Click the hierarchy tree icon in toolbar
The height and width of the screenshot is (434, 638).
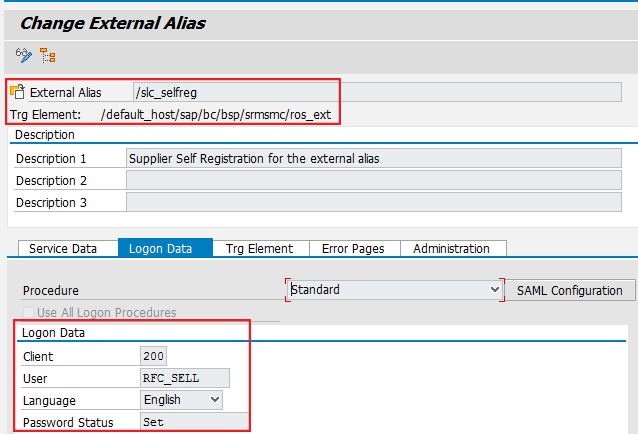click(48, 55)
